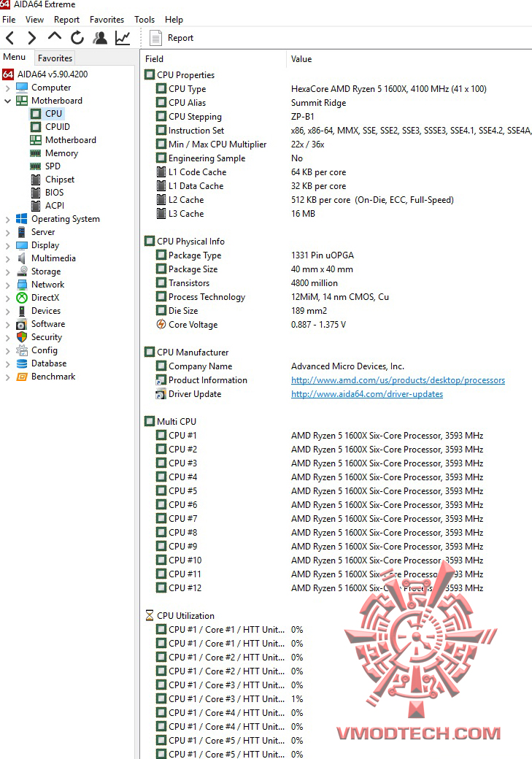532x759 pixels.
Task: Collapse the Motherboard tree node
Action: pos(8,101)
